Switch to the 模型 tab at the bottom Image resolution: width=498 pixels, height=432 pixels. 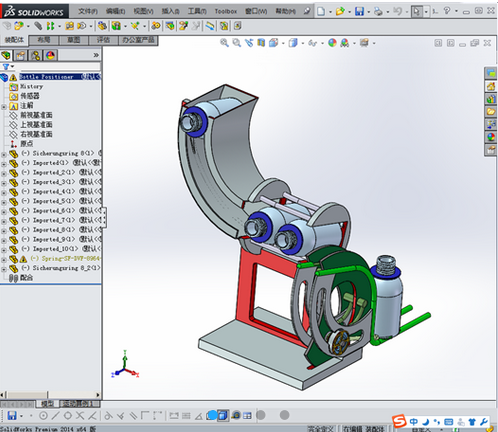pyautogui.click(x=47, y=404)
